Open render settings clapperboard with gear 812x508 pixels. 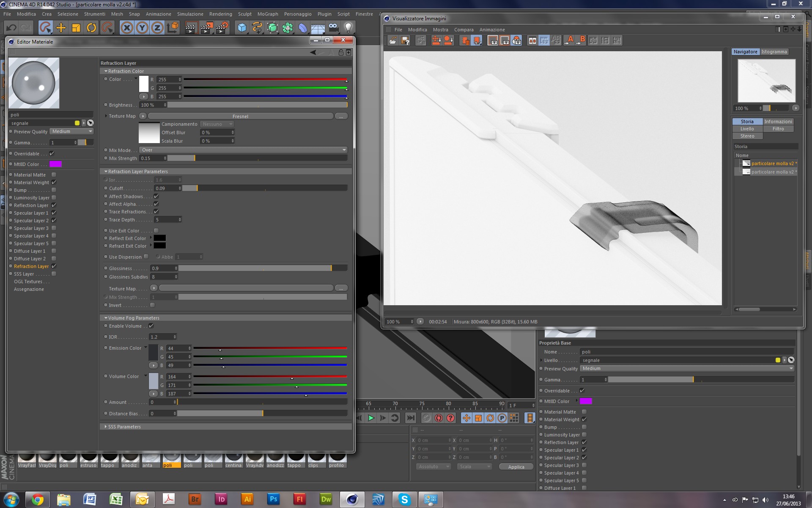[222, 28]
